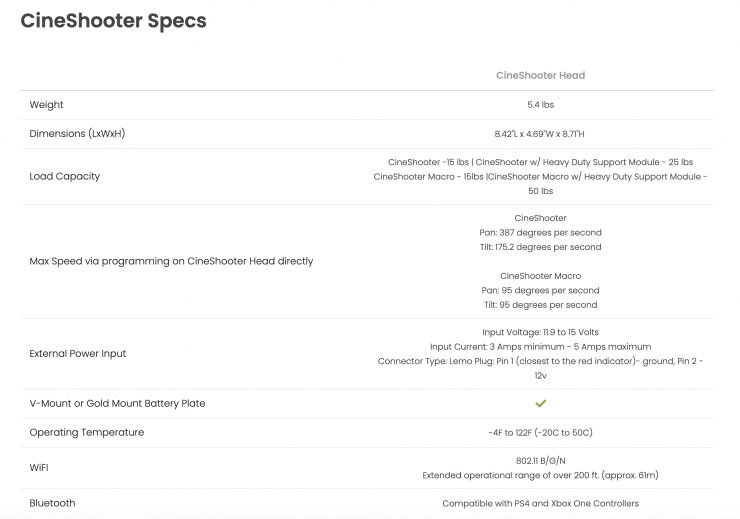Viewport: 740px width, 519px height.
Task: Click the CineShooter Specs heading
Action: (x=113, y=21)
